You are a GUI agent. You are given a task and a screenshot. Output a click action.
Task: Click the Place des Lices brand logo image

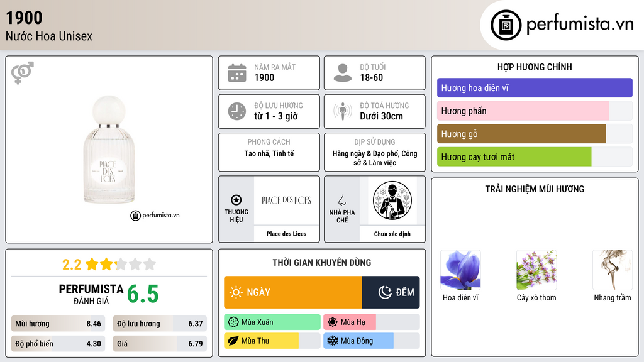click(x=286, y=200)
